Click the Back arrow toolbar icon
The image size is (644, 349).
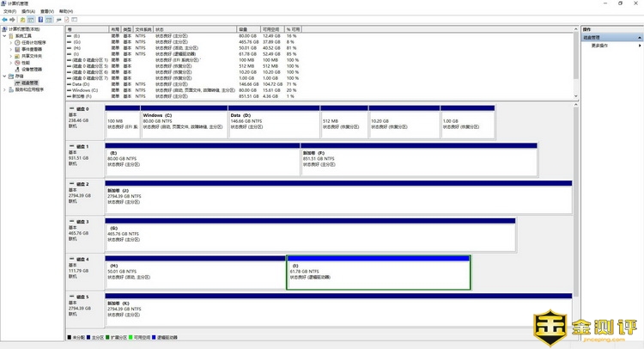click(x=6, y=18)
